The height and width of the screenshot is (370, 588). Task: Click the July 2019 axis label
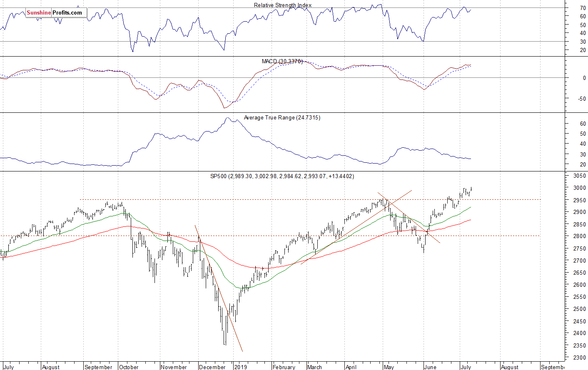[466, 367]
